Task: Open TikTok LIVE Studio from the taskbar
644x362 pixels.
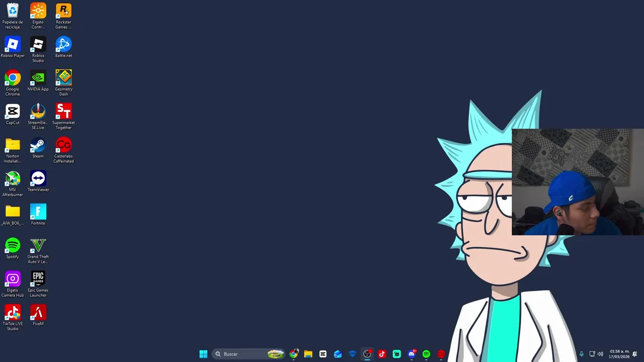Action: click(382, 354)
